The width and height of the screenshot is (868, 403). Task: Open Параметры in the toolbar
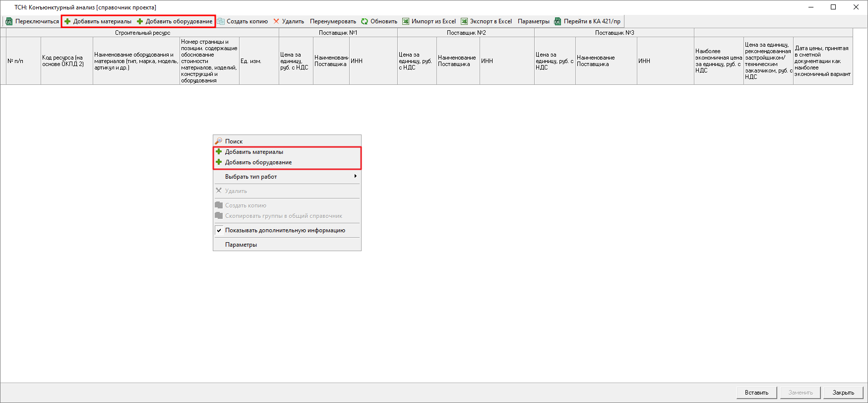[x=533, y=21]
